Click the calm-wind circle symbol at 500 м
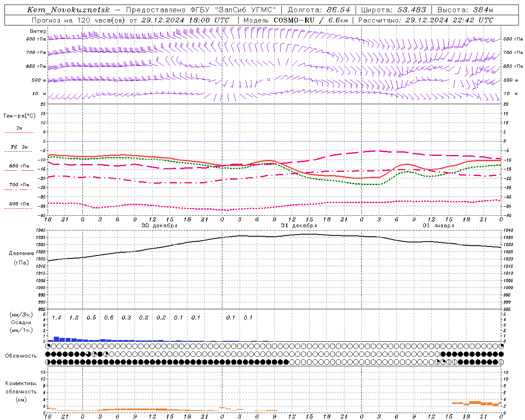Screen dimensions: 525x420 [x=269, y=80]
